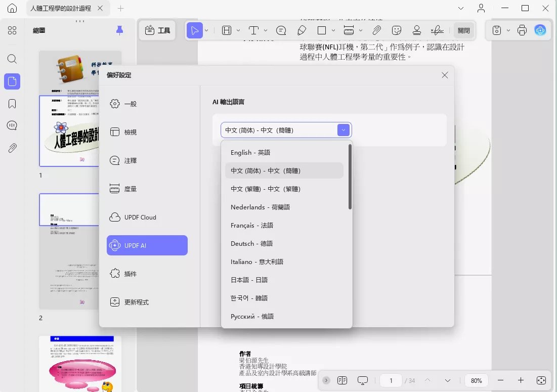This screenshot has width=557, height=392.
Task: Expand the tab list chevron in title bar
Action: pyautogui.click(x=461, y=8)
